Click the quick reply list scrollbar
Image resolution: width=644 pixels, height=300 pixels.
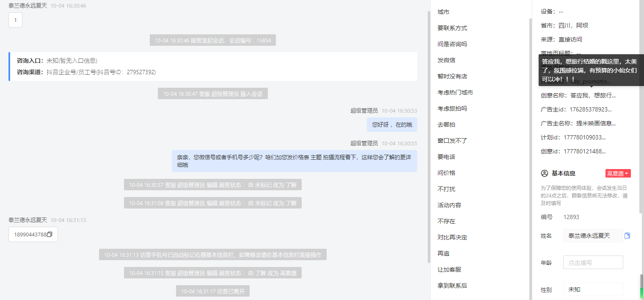pyautogui.click(x=530, y=158)
